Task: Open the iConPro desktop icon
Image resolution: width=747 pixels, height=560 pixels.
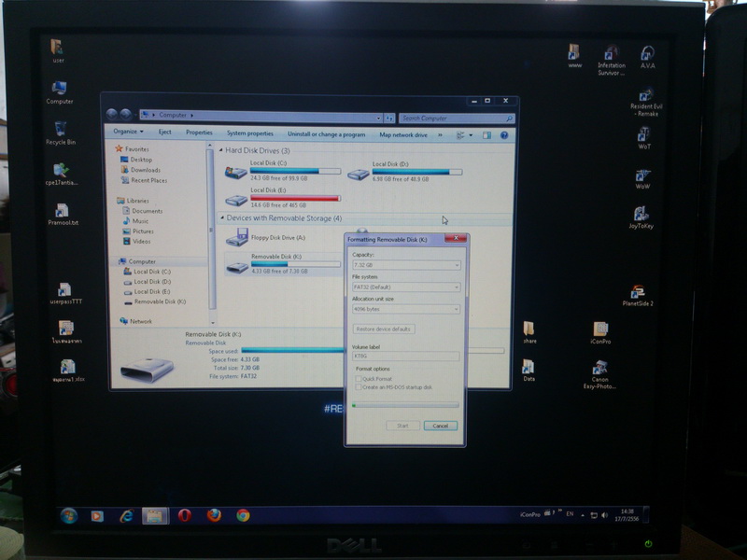Action: point(600,333)
